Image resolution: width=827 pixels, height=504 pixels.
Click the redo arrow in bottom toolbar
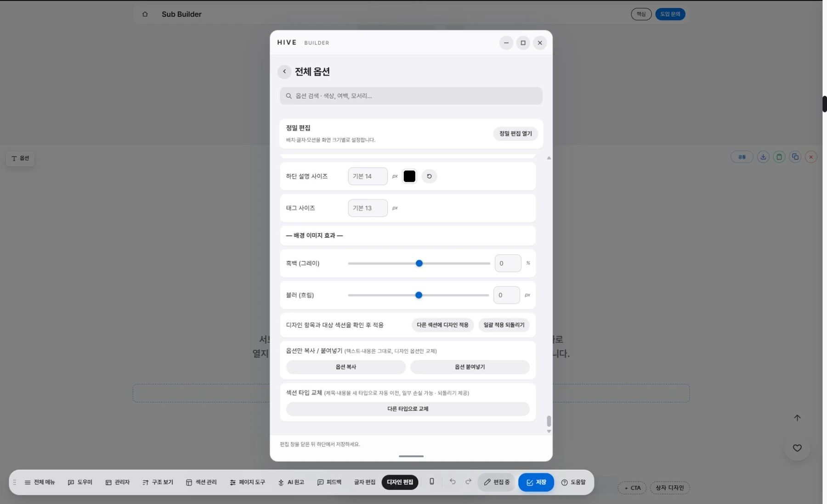(x=469, y=482)
